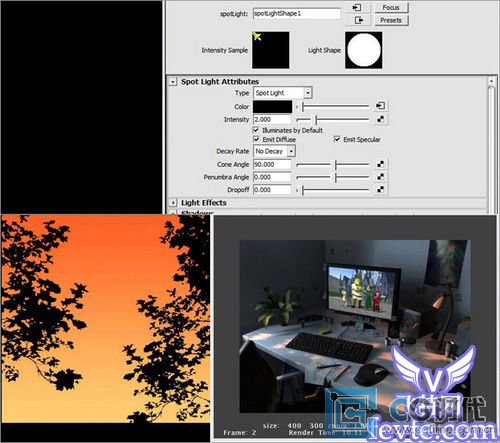Click the 'Frame: 2' render status text
500x443 pixels.
click(240, 433)
